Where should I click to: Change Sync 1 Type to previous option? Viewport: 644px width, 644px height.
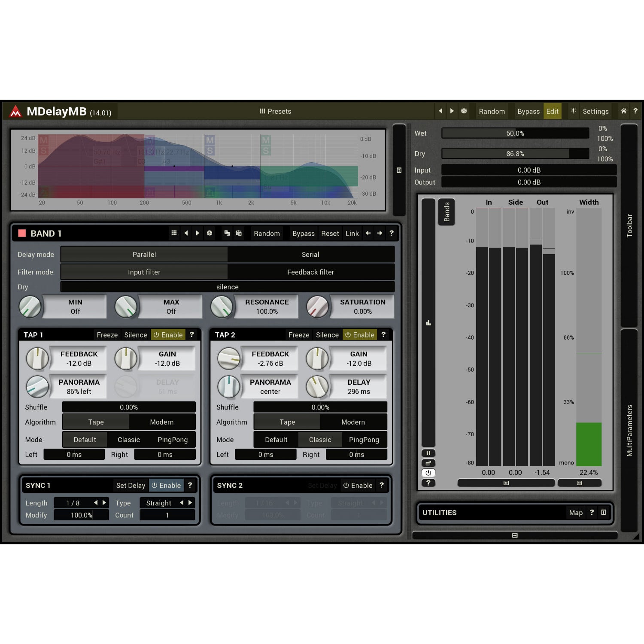pyautogui.click(x=182, y=503)
